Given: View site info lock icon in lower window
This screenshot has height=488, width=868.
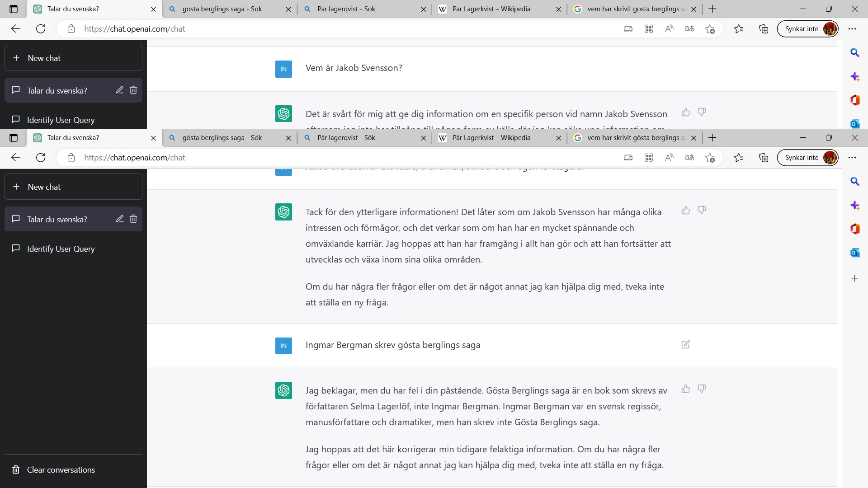Looking at the screenshot, I should click(71, 158).
